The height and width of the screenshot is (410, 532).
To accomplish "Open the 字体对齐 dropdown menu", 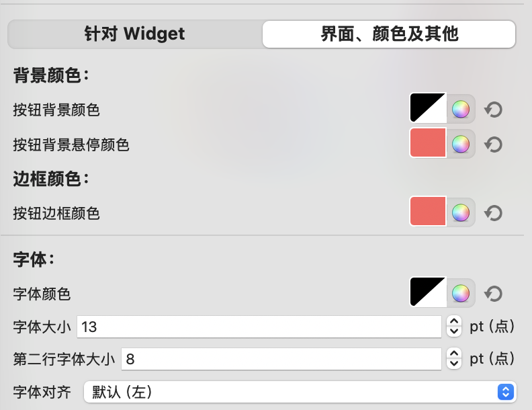I will pyautogui.click(x=300, y=392).
